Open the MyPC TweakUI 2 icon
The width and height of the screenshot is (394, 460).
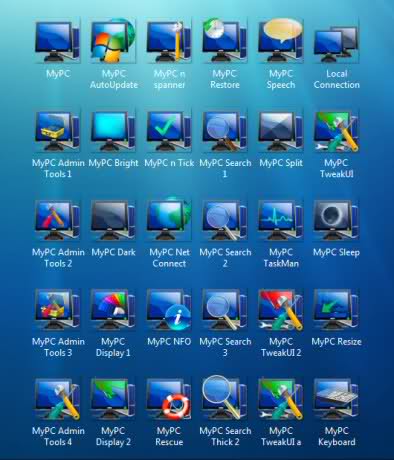coord(280,309)
